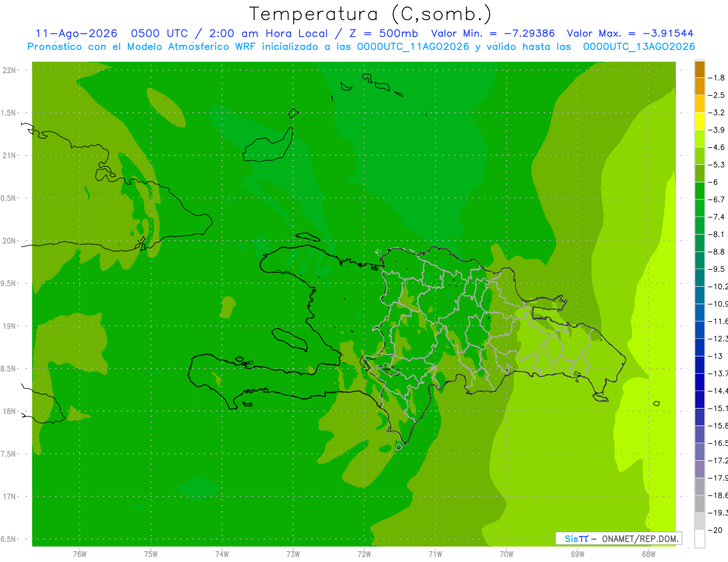Viewport: 728px width, 562px height.
Task: Click the '20N' latitude axis label
Action: pyautogui.click(x=10, y=241)
